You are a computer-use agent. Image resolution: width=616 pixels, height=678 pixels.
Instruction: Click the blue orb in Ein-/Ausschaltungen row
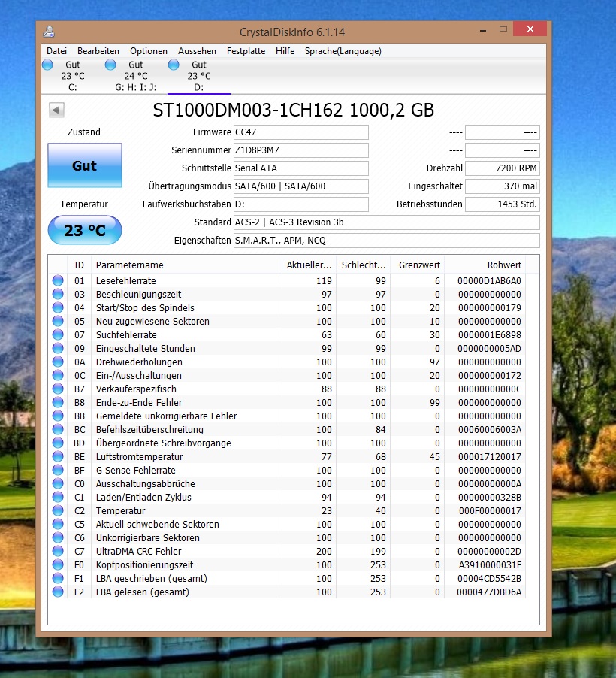click(58, 375)
